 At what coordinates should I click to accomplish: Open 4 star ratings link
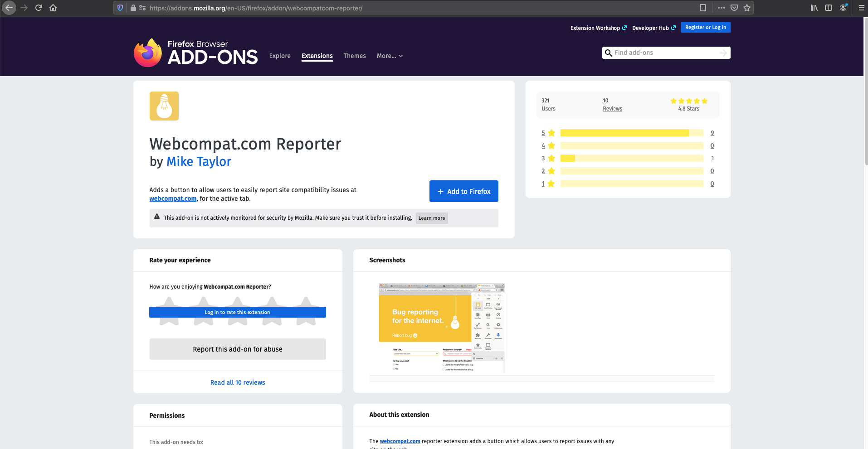548,145
